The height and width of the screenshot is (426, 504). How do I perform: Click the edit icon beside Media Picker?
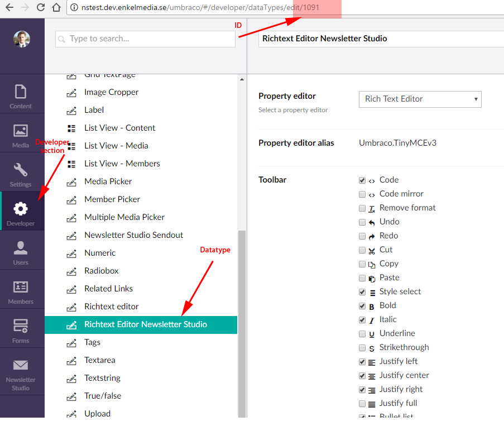[71, 182]
